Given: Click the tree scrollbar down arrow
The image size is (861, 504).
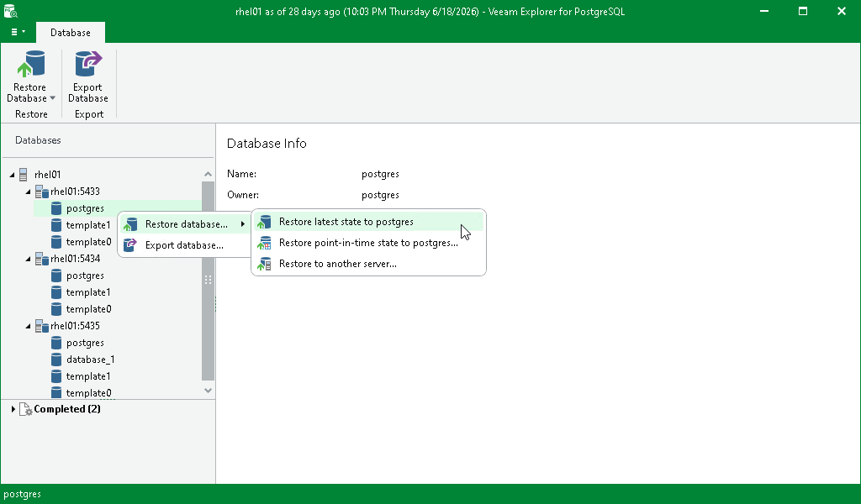Looking at the screenshot, I should [209, 391].
